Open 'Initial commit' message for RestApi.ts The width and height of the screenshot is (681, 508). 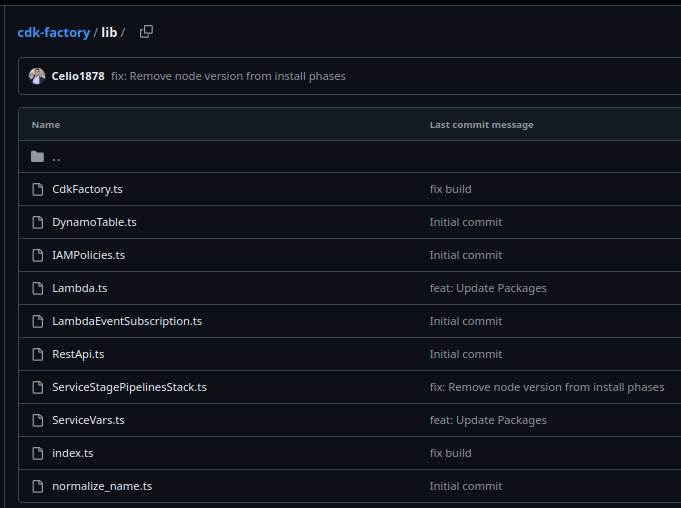click(466, 354)
